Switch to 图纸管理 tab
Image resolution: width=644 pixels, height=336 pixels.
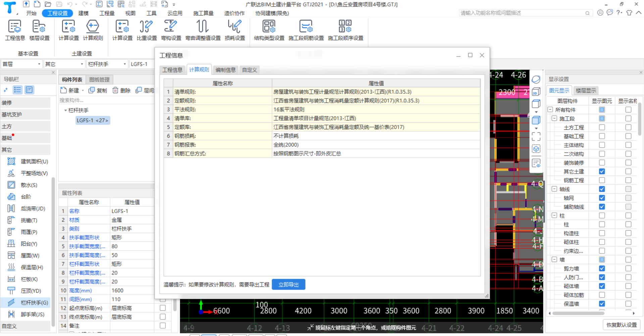[99, 80]
